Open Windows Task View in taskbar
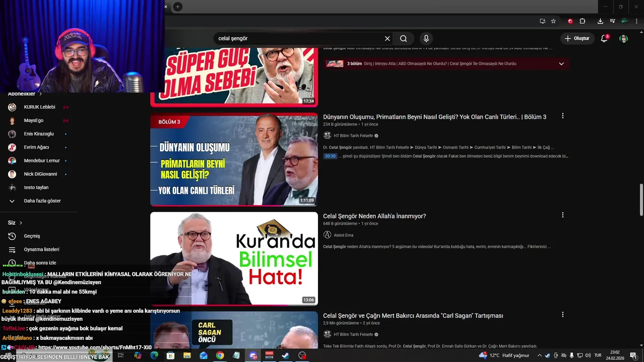 pos(121,355)
